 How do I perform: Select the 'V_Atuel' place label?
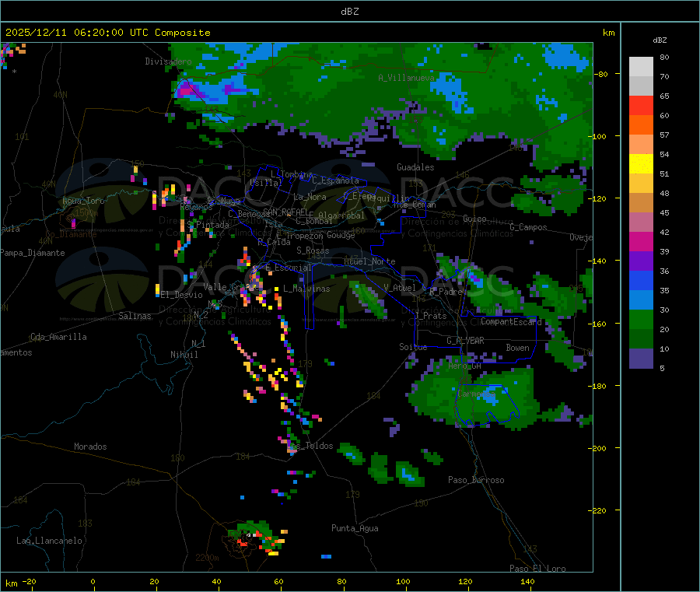(x=400, y=288)
